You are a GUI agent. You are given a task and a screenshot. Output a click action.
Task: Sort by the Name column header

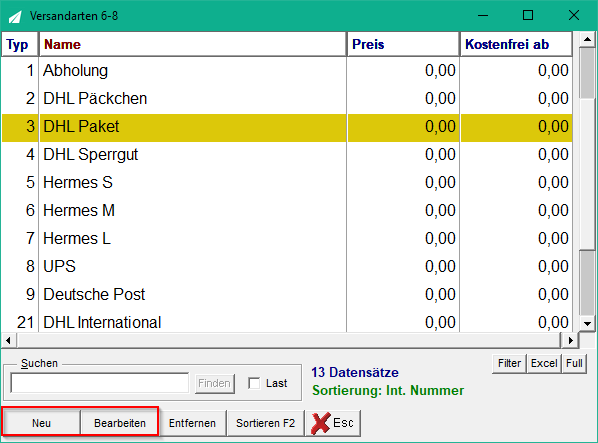(193, 44)
